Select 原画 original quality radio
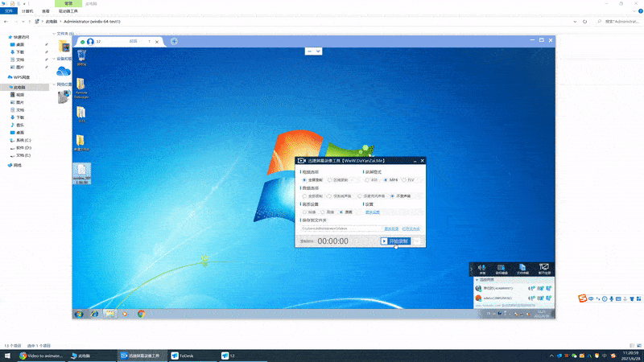The height and width of the screenshot is (362, 644). pyautogui.click(x=341, y=212)
